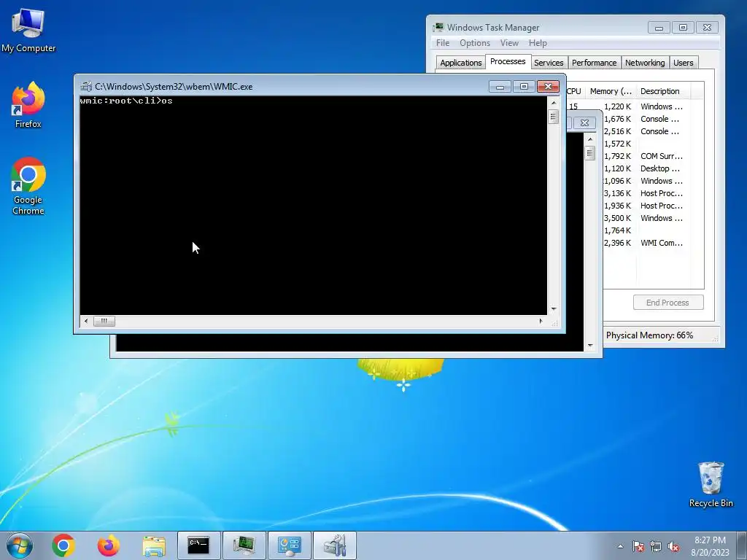Image resolution: width=747 pixels, height=560 pixels.
Task: Sort processes by CPU column header
Action: [574, 91]
